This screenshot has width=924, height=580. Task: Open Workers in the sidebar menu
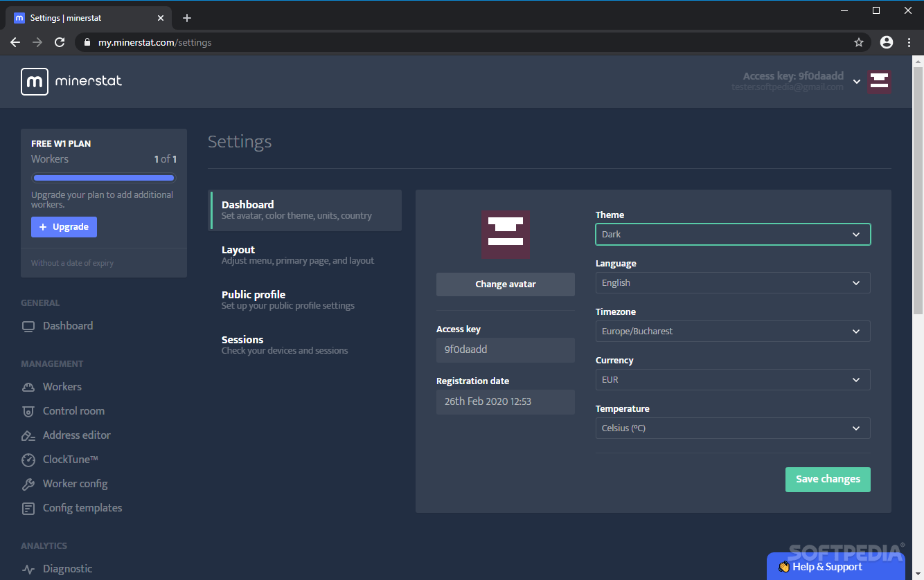[62, 387]
